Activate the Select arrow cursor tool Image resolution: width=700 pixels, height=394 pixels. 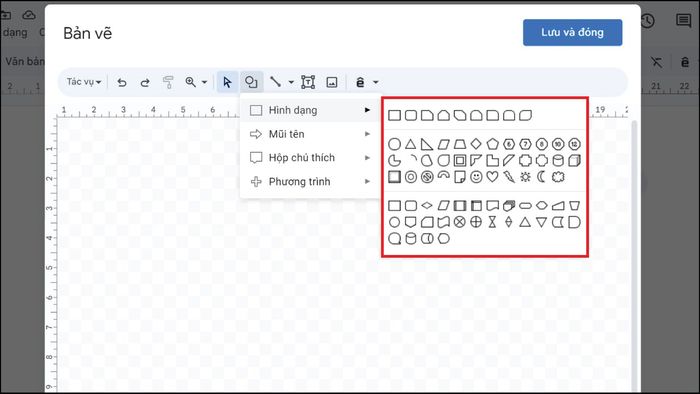point(227,82)
